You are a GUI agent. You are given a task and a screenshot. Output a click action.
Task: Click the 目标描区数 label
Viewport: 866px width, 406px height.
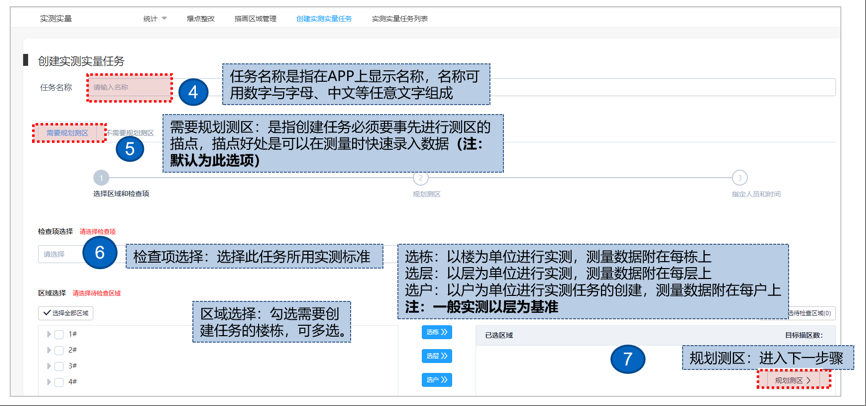[803, 335]
